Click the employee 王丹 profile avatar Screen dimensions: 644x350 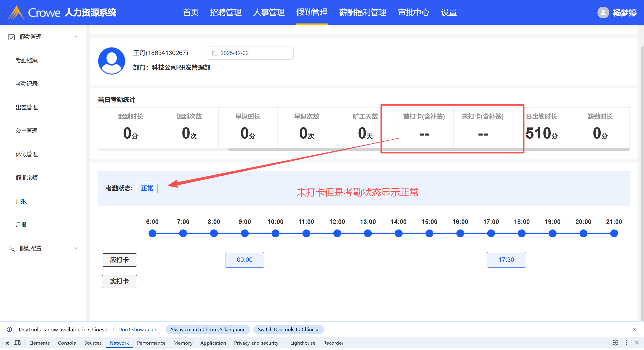click(111, 61)
